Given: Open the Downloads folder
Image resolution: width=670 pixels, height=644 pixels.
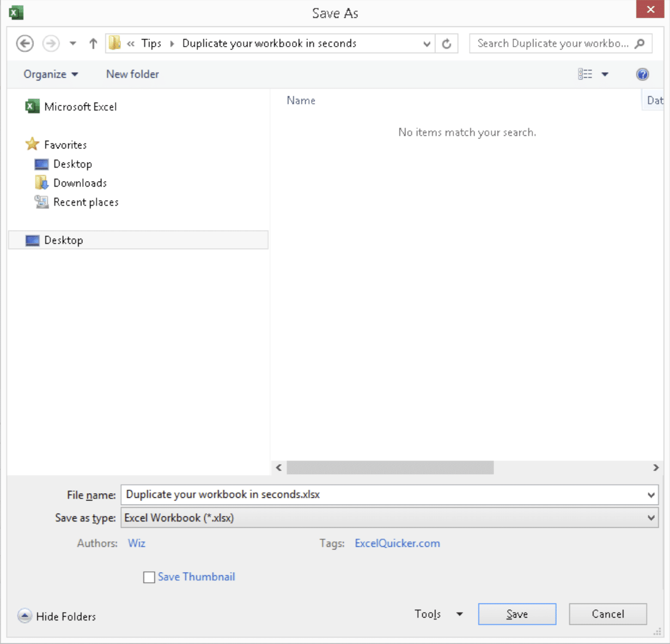Looking at the screenshot, I should (x=80, y=183).
